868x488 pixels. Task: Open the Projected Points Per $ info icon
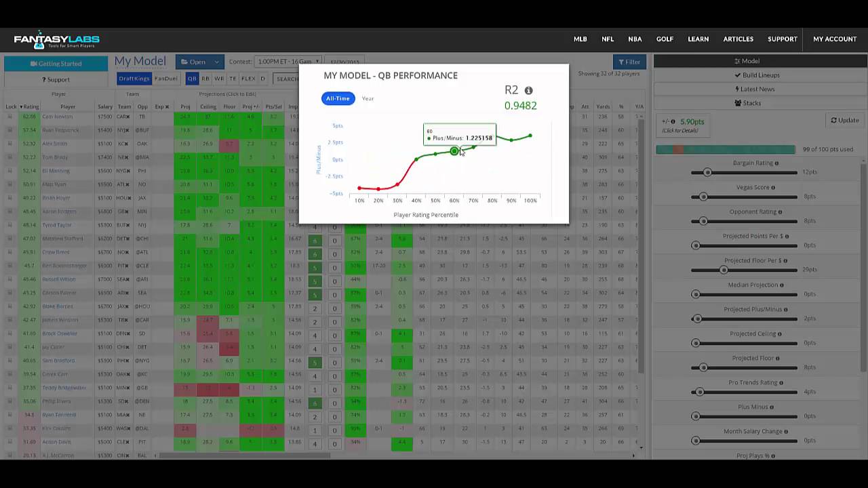click(x=787, y=237)
